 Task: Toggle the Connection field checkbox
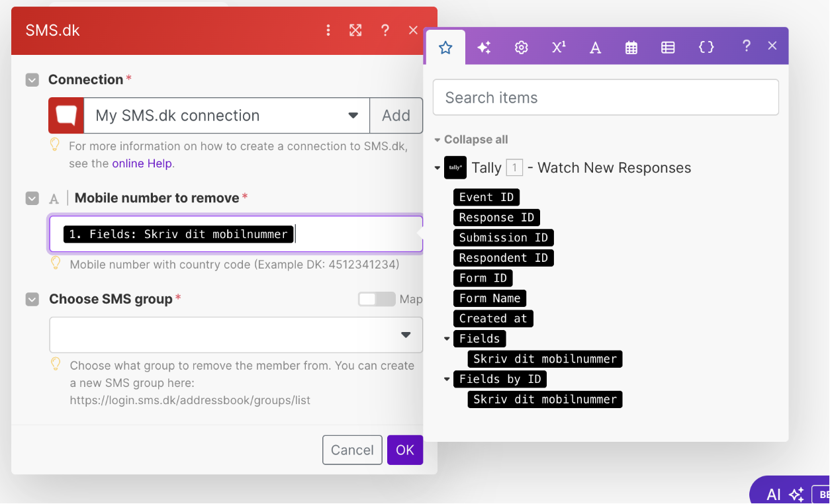(x=32, y=80)
